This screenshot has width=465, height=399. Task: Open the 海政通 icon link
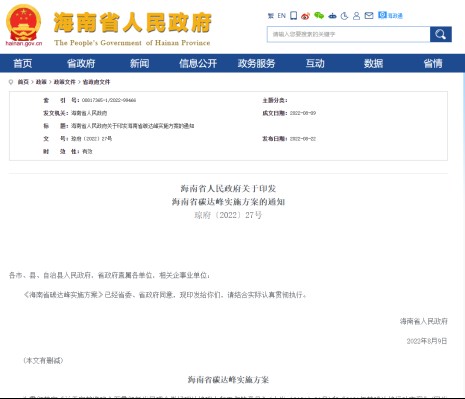tap(390, 15)
